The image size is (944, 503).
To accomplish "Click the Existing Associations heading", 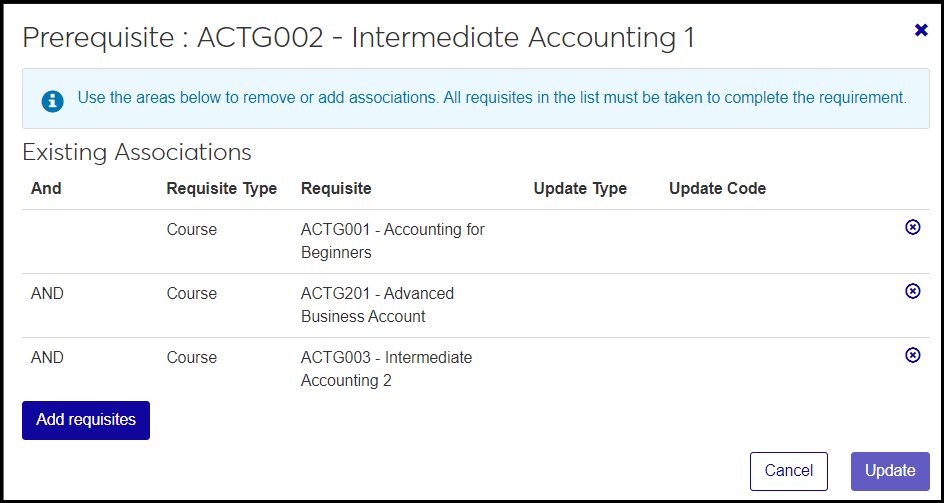I will point(137,153).
